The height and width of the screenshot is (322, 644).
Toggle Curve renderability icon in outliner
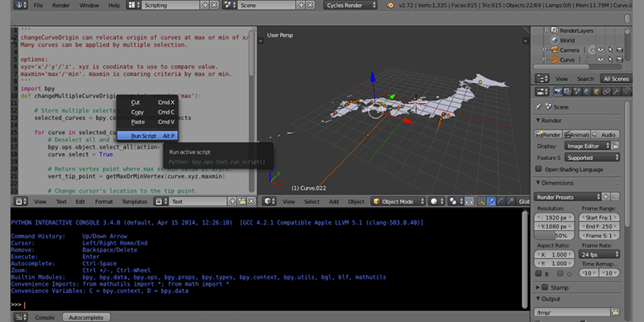[x=619, y=60]
